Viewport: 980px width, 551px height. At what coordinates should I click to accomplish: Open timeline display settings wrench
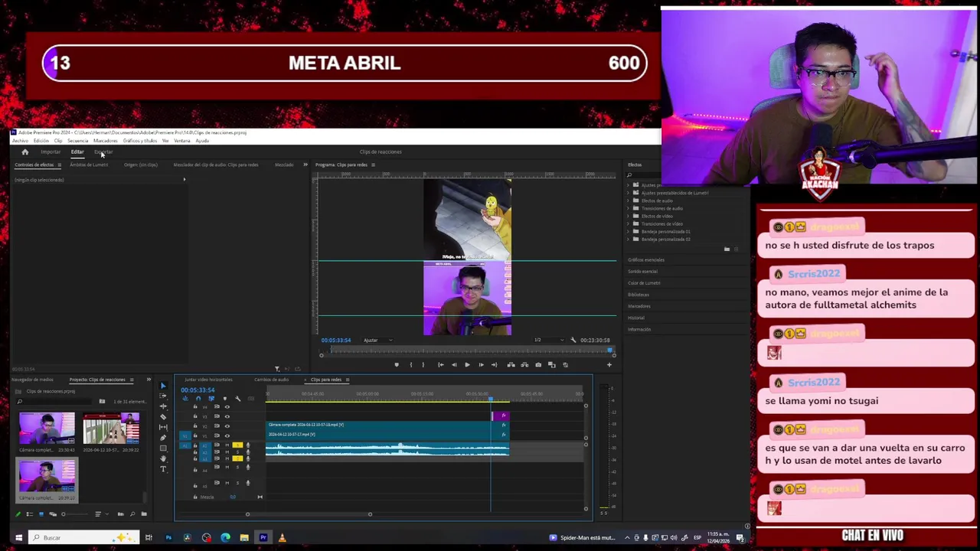(x=237, y=399)
